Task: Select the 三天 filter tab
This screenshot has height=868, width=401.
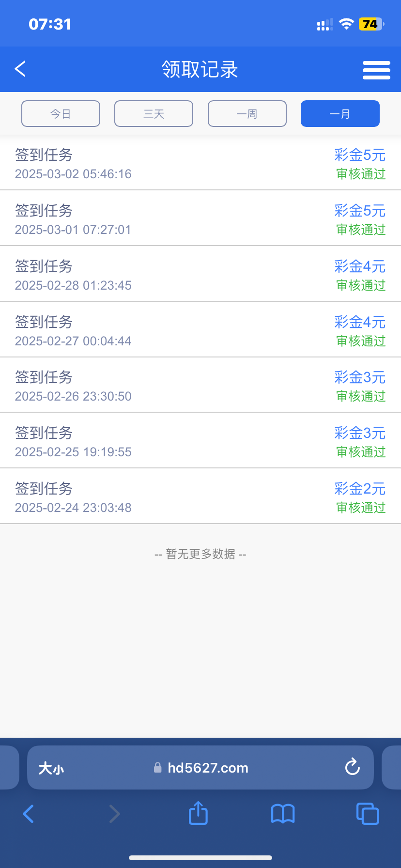Action: click(x=154, y=114)
